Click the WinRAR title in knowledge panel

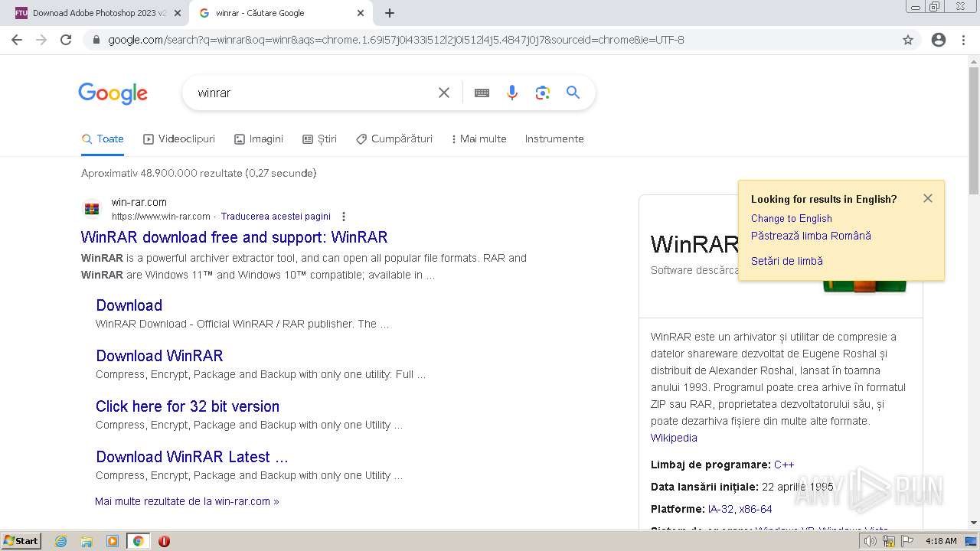pyautogui.click(x=695, y=243)
